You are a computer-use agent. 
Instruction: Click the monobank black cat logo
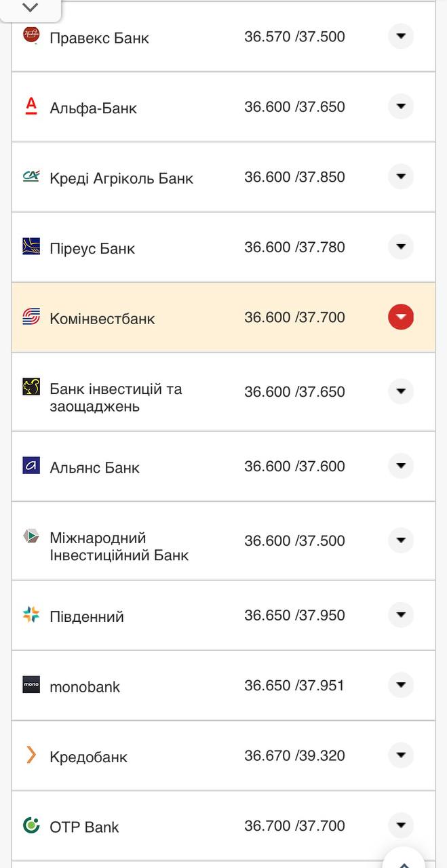coord(30,686)
